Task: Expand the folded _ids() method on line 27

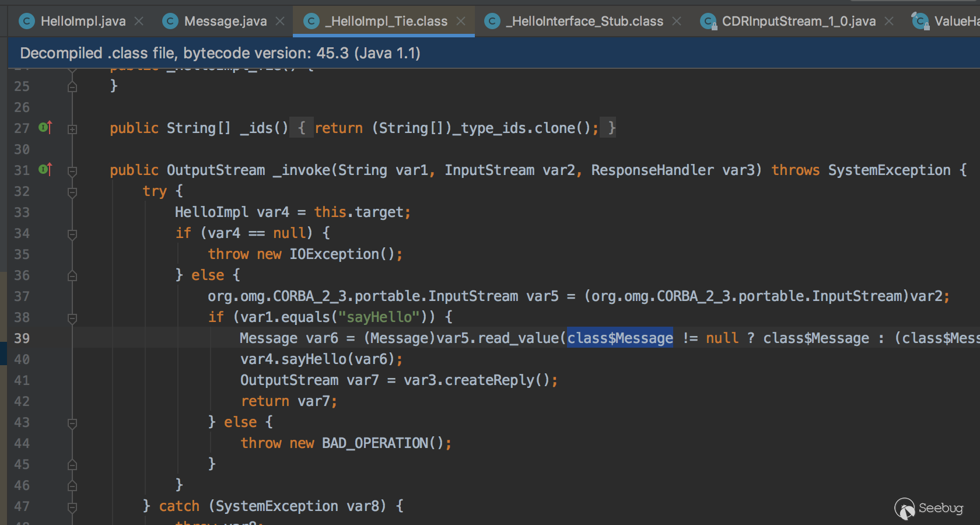Action: click(x=72, y=129)
